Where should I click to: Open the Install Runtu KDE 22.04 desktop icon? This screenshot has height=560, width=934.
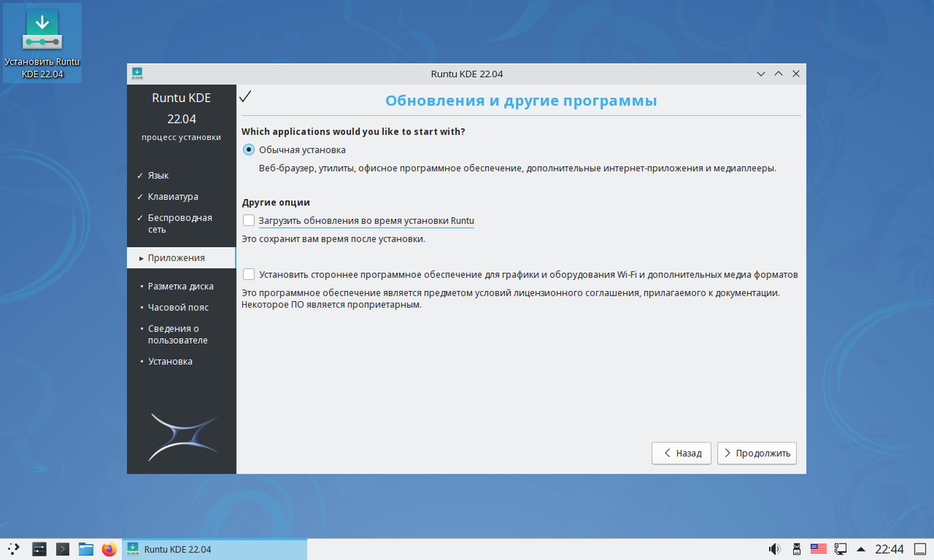42,44
